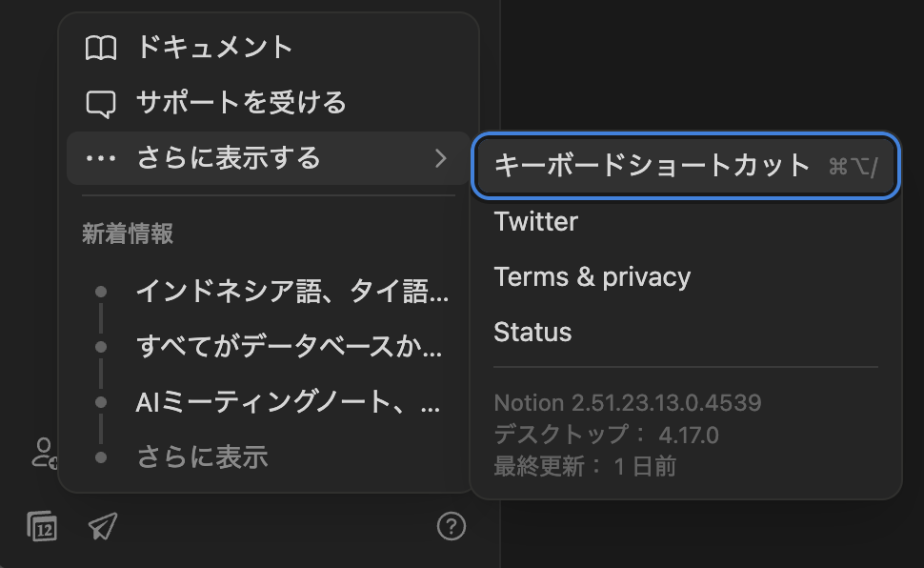Click the three-dots icon beside さらに表示する
The image size is (924, 568).
(101, 158)
